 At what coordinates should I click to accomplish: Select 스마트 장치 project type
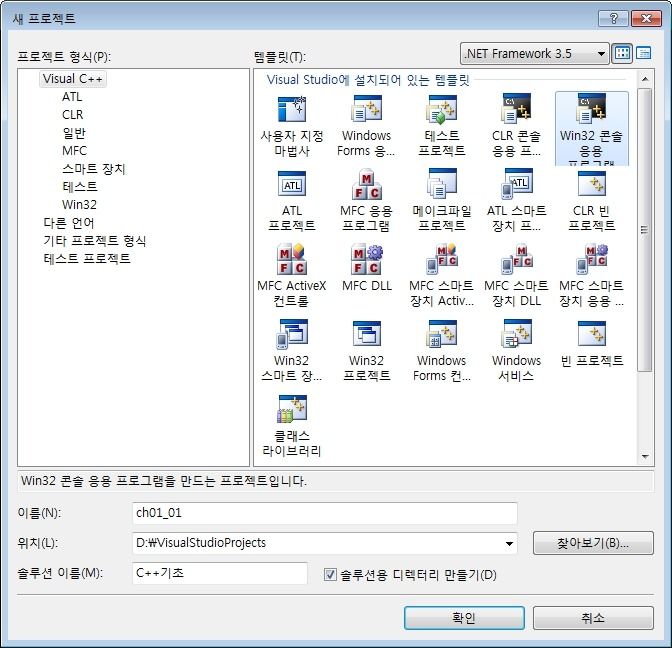(x=93, y=169)
